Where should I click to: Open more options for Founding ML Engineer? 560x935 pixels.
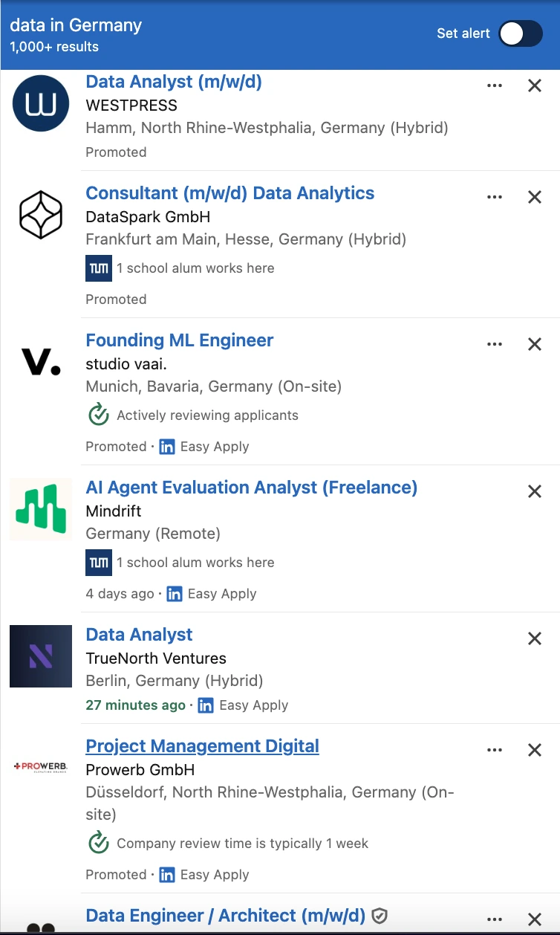pos(495,344)
